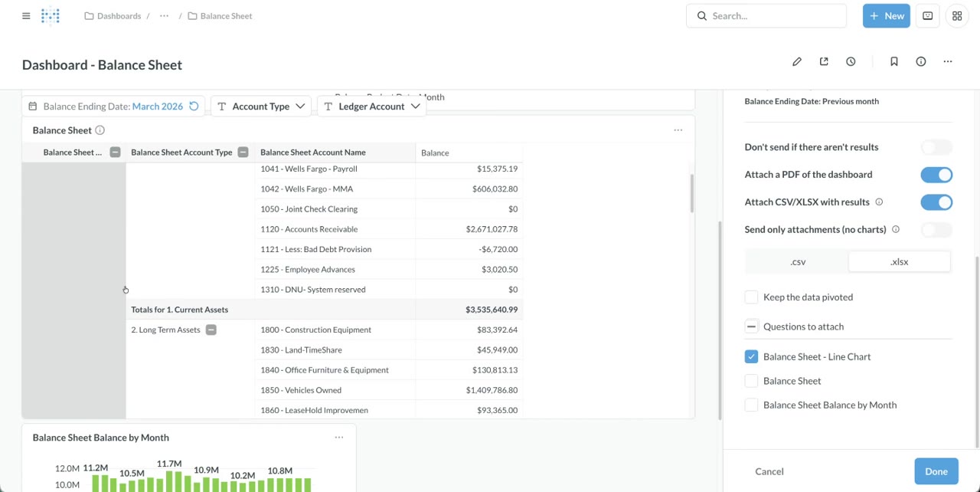
Task: Open the share dashboard icon
Action: [x=824, y=61]
